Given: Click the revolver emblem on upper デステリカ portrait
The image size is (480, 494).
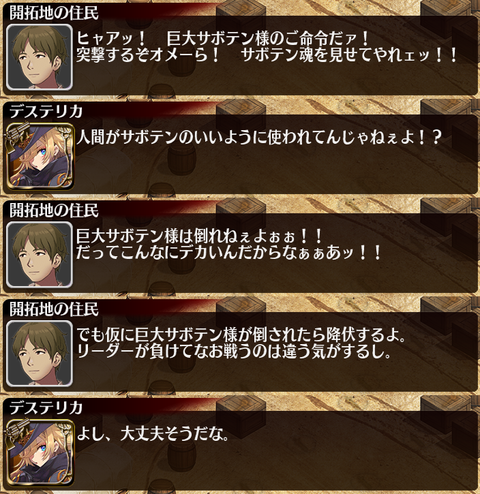Looking at the screenshot, I should tap(17, 133).
